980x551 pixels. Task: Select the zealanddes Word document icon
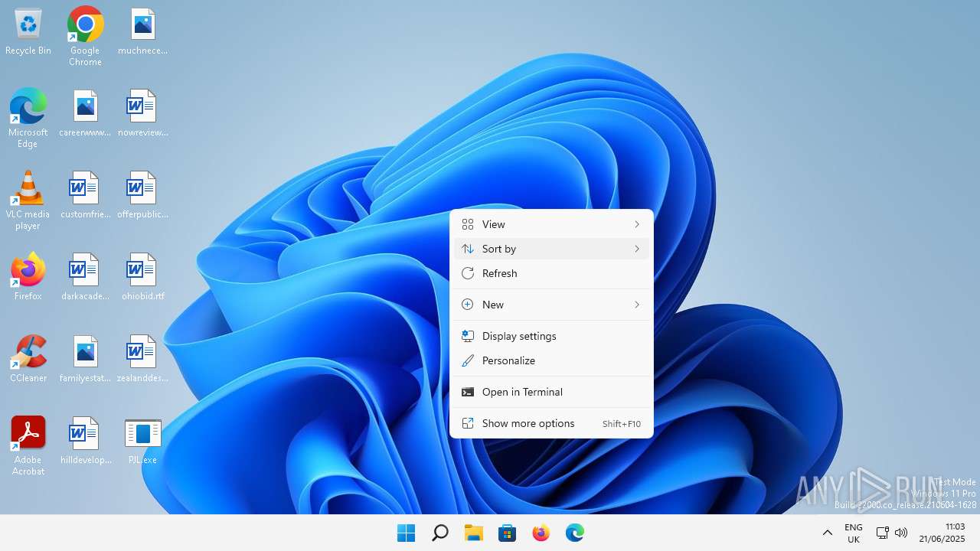(143, 359)
